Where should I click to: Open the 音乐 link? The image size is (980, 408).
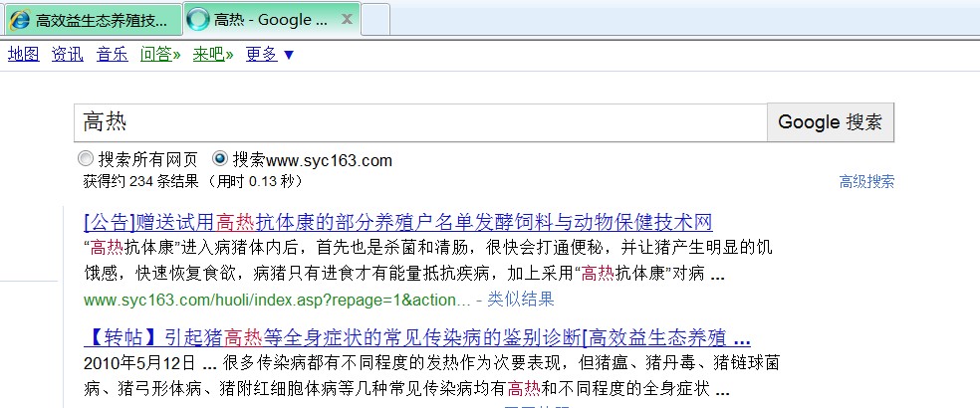click(112, 54)
